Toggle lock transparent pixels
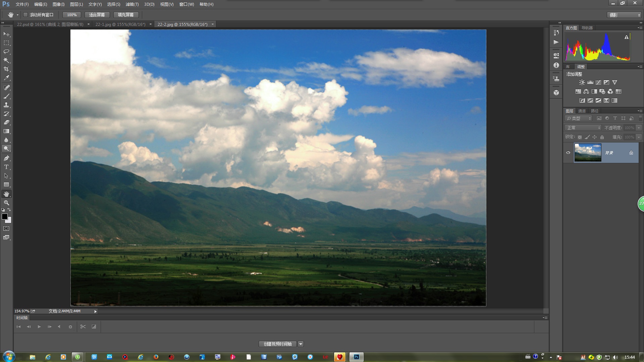Viewport: 644px width, 362px height. pyautogui.click(x=580, y=137)
